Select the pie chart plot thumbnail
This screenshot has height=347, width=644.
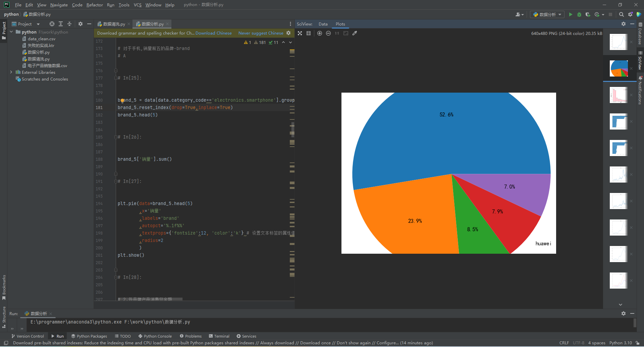619,68
